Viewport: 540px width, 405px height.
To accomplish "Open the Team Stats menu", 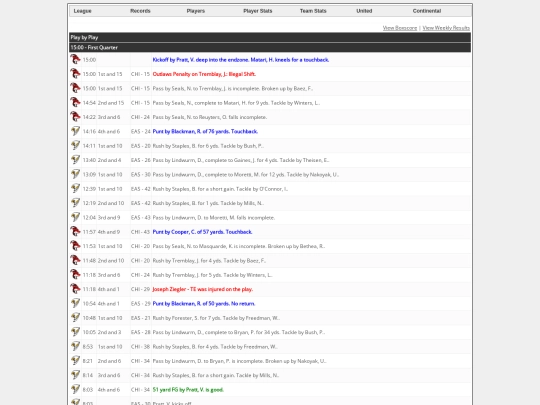I will pos(313,11).
